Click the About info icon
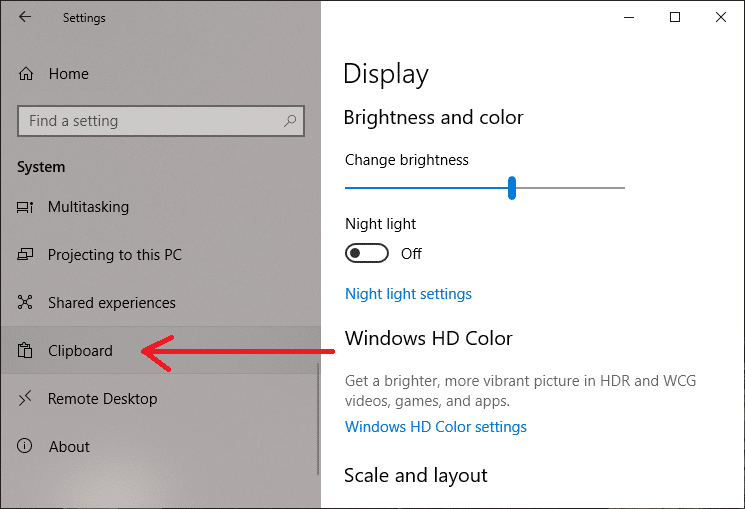The image size is (745, 509). [x=25, y=447]
